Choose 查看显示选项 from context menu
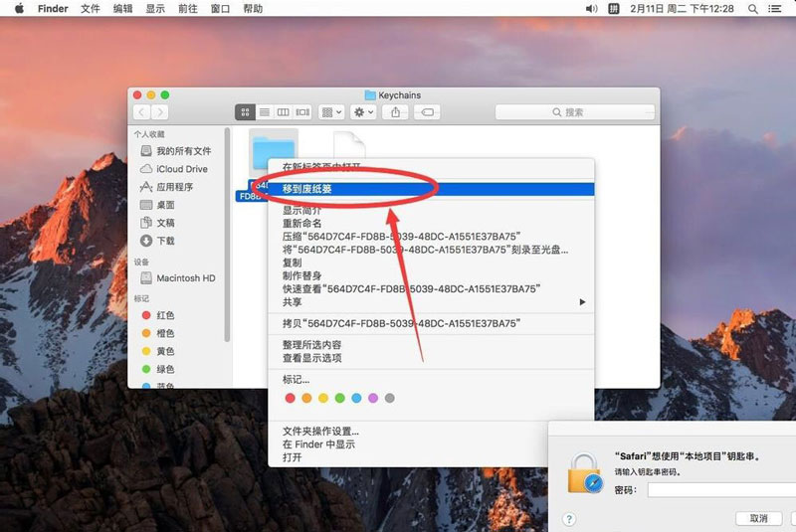 click(x=431, y=358)
